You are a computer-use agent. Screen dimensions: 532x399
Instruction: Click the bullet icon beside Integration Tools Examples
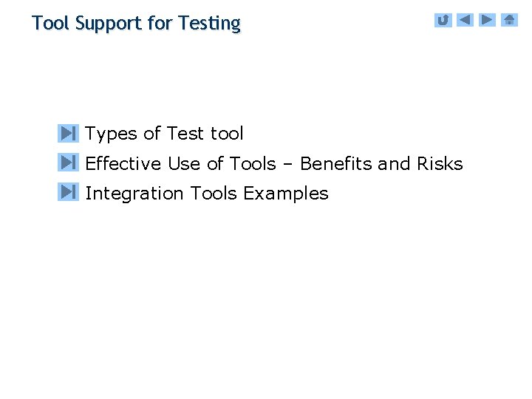[x=68, y=192]
